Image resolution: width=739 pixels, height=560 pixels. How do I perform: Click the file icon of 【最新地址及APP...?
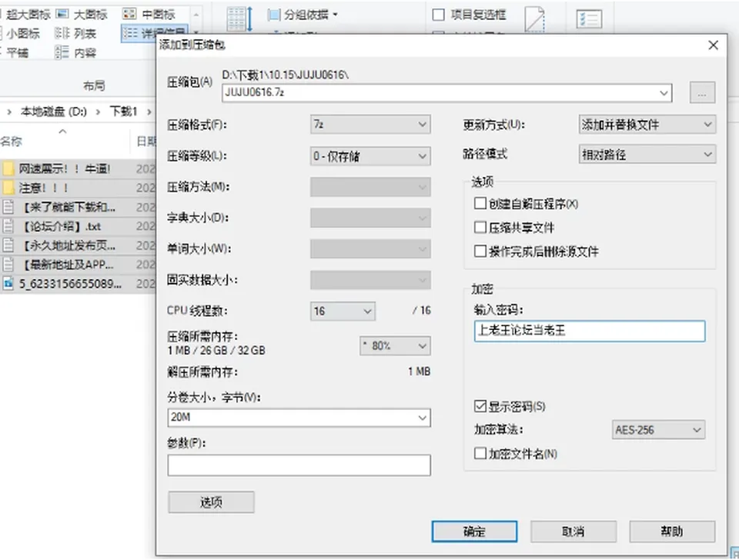click(8, 265)
